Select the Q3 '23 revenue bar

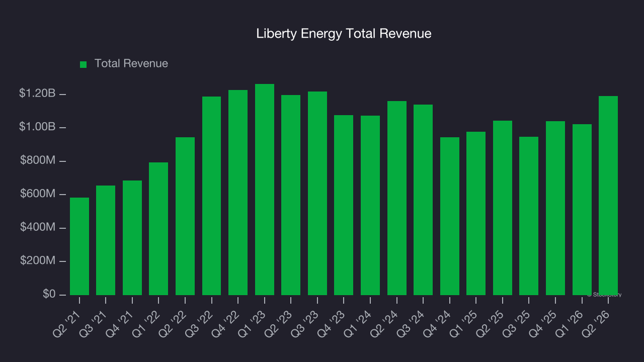317,193
